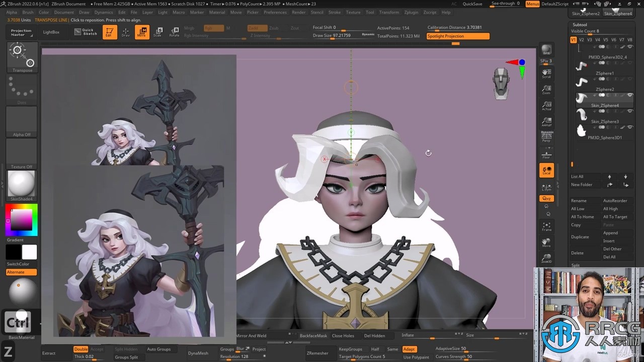Viewport: 644px width, 362px height.
Task: Open the Projection Master panel
Action: tap(21, 32)
